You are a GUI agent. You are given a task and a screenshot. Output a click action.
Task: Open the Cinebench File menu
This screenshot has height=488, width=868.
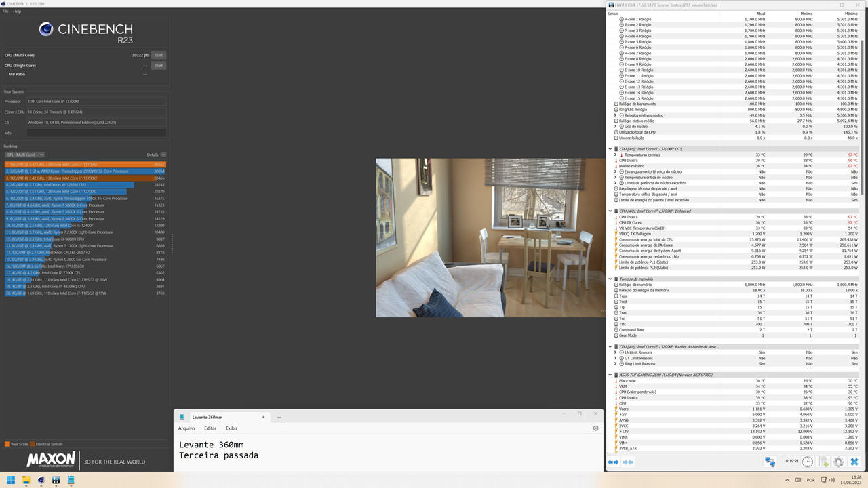click(x=5, y=11)
